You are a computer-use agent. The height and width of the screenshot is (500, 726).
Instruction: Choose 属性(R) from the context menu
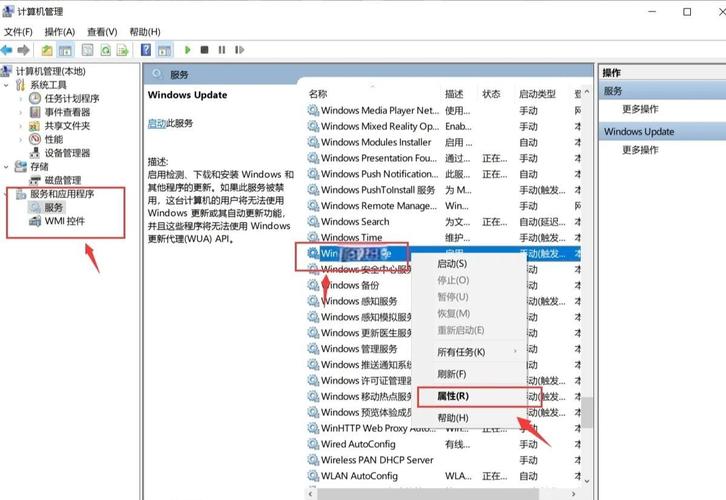click(x=453, y=396)
